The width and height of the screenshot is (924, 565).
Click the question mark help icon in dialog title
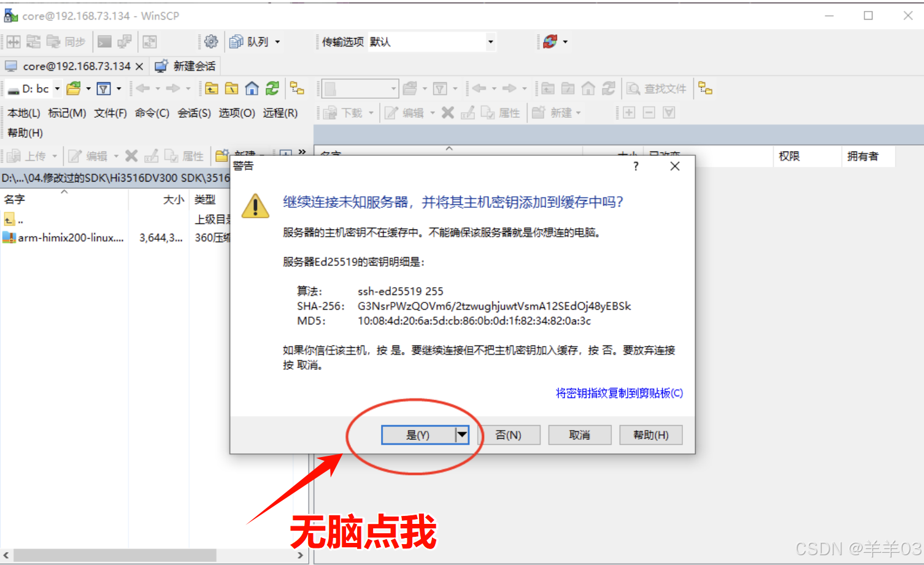636,166
